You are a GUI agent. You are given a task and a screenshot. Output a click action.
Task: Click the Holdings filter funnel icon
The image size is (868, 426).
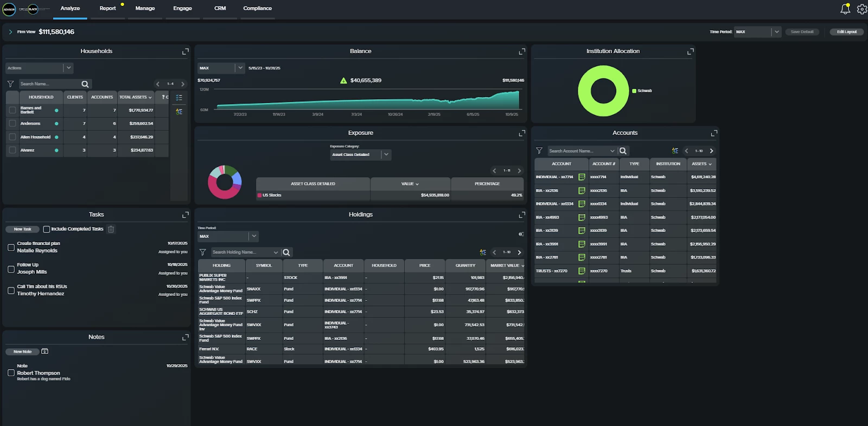[202, 252]
